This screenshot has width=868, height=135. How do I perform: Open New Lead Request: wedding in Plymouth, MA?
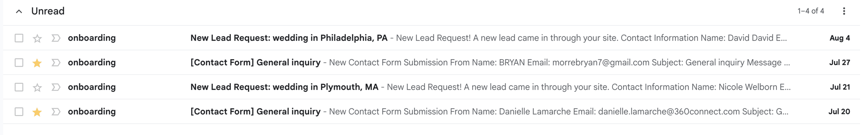point(431,87)
